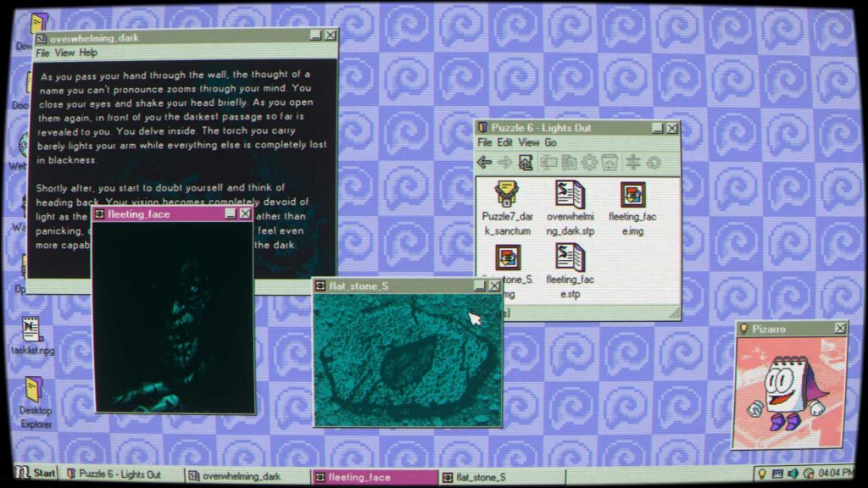Click the greyed move icon in Puzzle 6 toolbar

coord(548,162)
